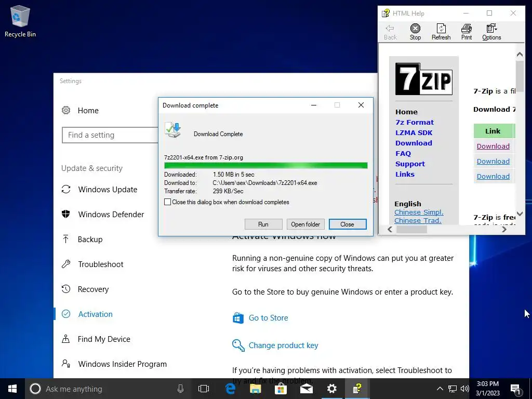532x399 pixels.
Task: Open File Explorer from taskbar
Action: coord(255,389)
